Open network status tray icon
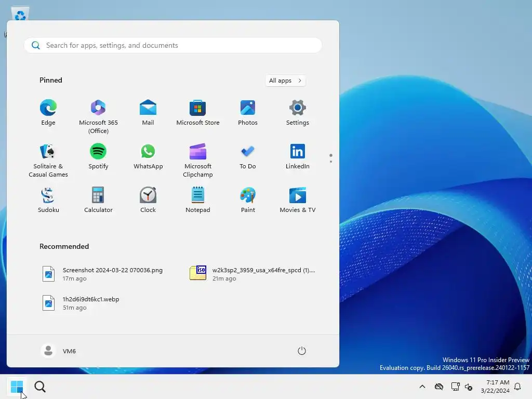 pyautogui.click(x=455, y=387)
